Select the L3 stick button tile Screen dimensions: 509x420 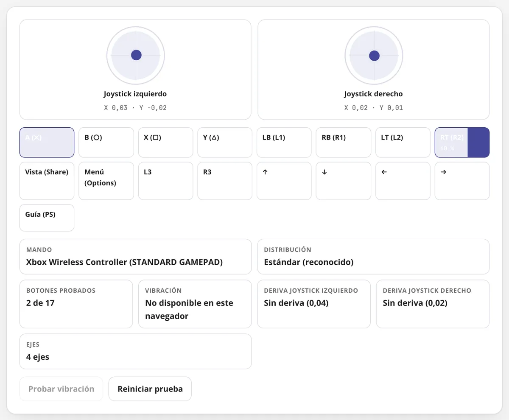[x=165, y=181]
